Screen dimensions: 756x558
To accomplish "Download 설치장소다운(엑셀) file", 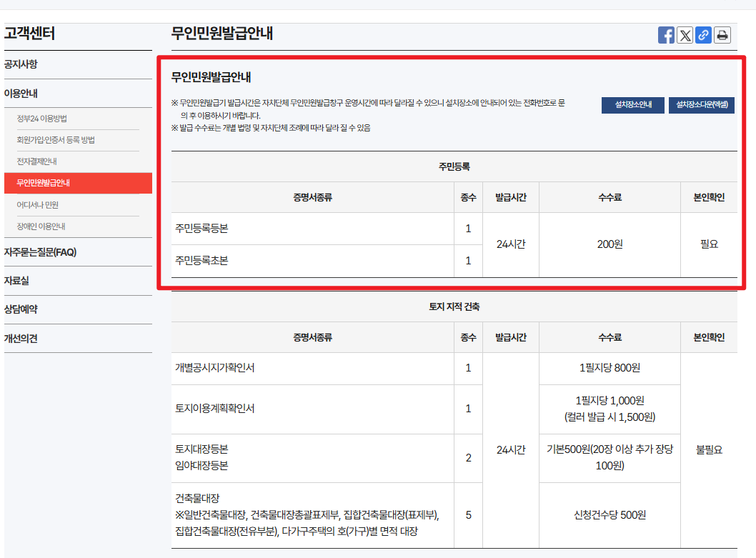I will click(x=702, y=104).
